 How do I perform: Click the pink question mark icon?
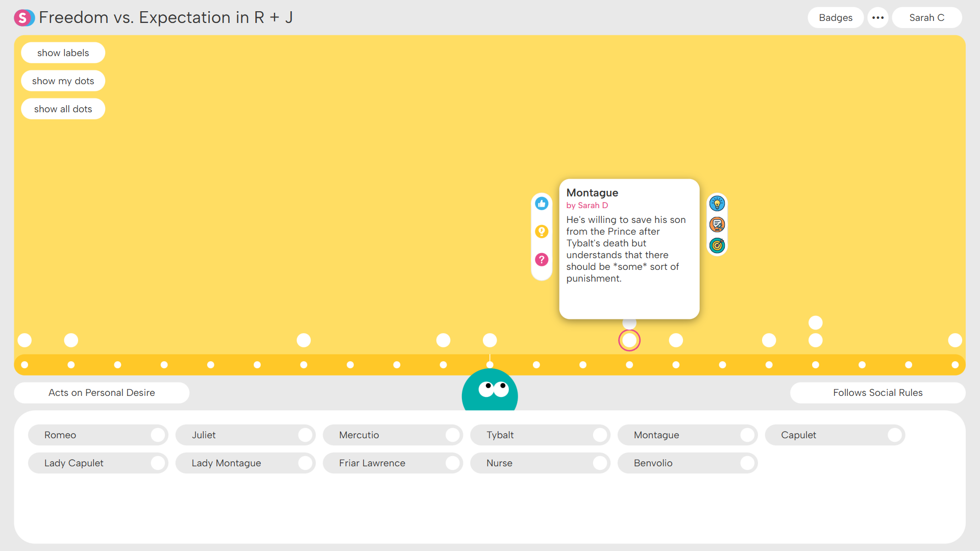pyautogui.click(x=542, y=259)
